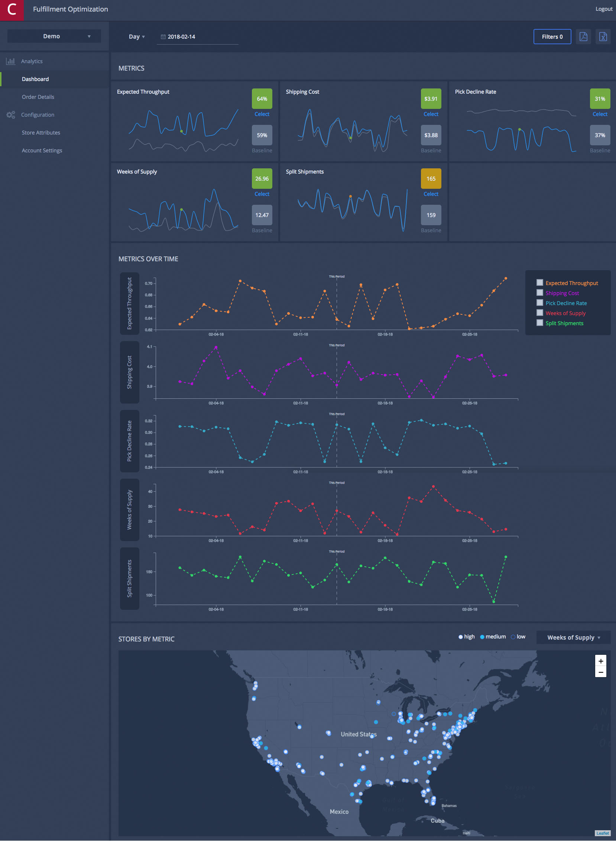Open the Analytics menu section
This screenshot has height=841, width=616.
(32, 61)
